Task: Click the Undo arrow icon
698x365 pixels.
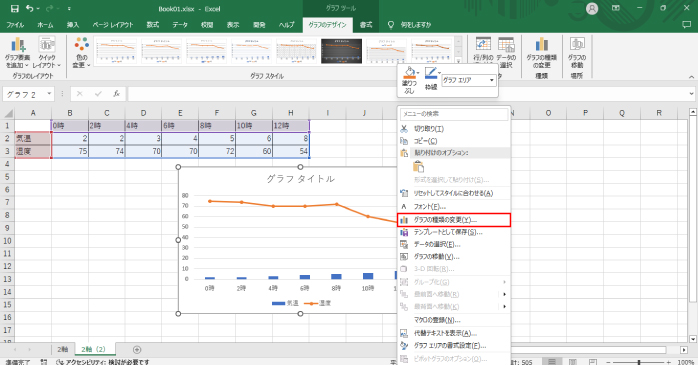Action: (30, 8)
